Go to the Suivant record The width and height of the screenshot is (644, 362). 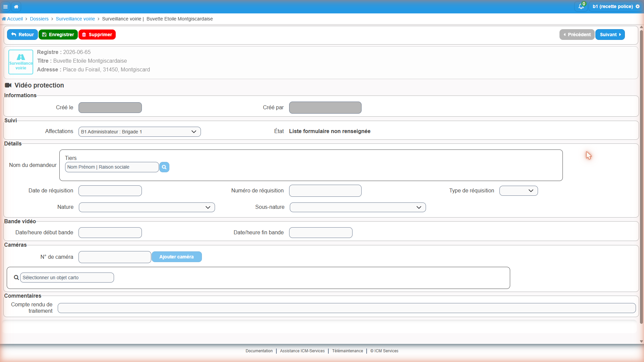610,35
